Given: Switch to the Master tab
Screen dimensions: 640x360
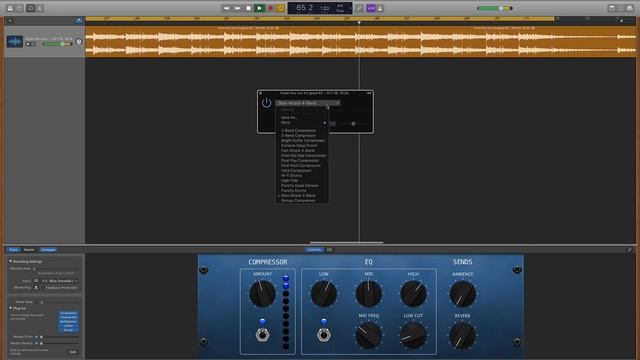Looking at the screenshot, I should point(29,250).
